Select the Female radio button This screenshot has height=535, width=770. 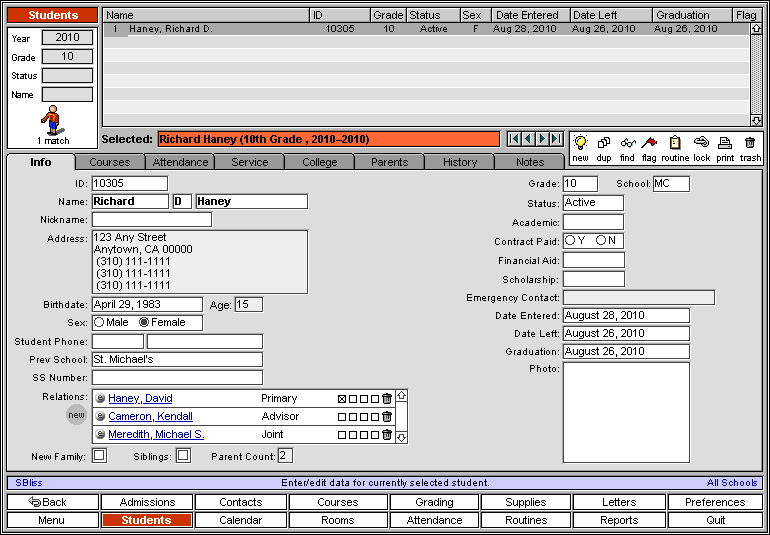point(144,322)
